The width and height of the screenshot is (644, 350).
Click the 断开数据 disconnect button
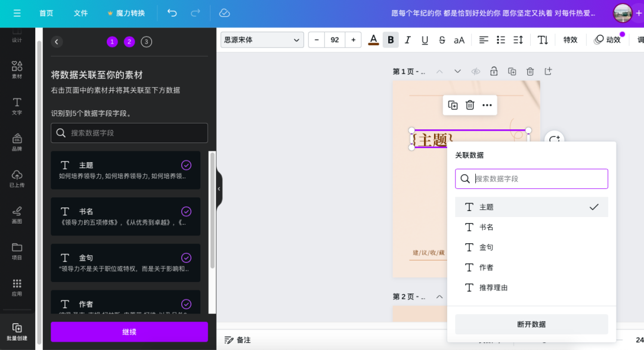click(x=531, y=324)
